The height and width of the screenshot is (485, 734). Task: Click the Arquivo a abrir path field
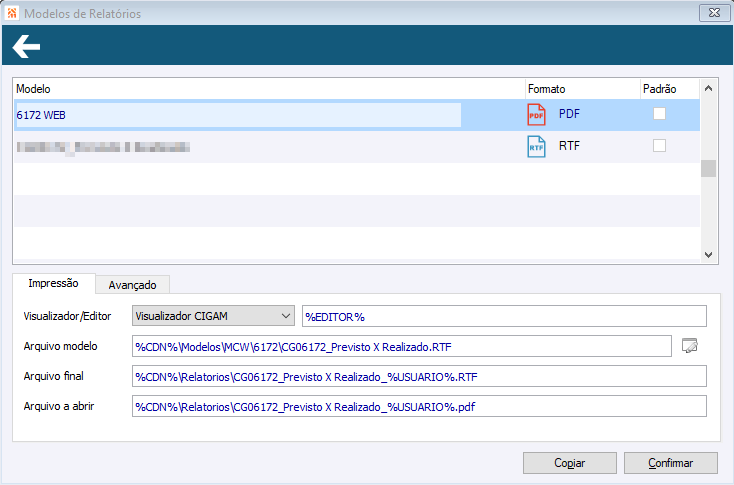pyautogui.click(x=419, y=406)
